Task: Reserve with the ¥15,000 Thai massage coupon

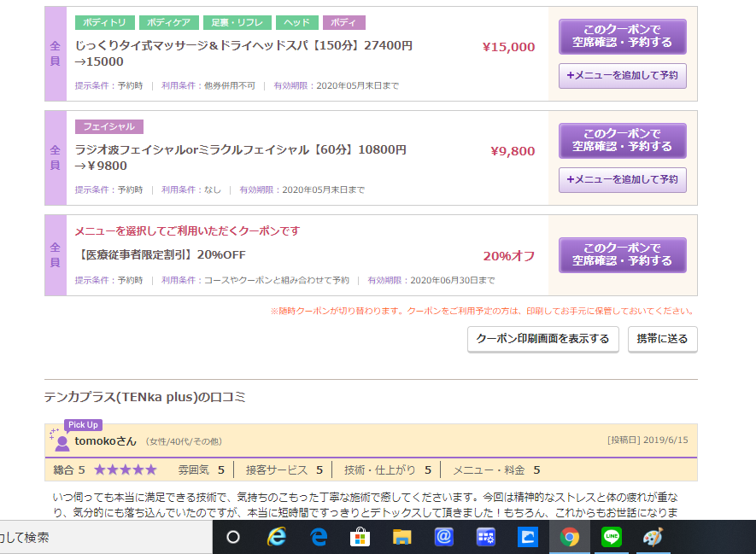Action: pyautogui.click(x=622, y=37)
